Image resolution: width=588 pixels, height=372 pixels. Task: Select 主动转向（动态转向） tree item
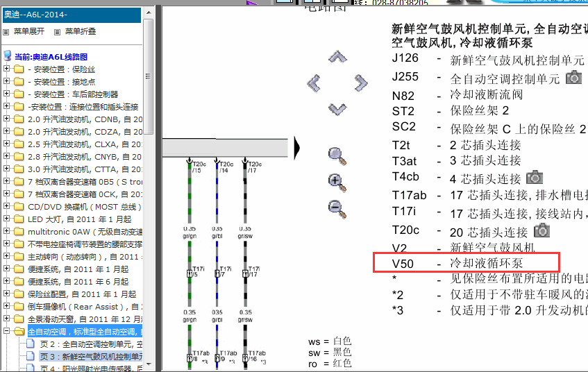(85, 257)
